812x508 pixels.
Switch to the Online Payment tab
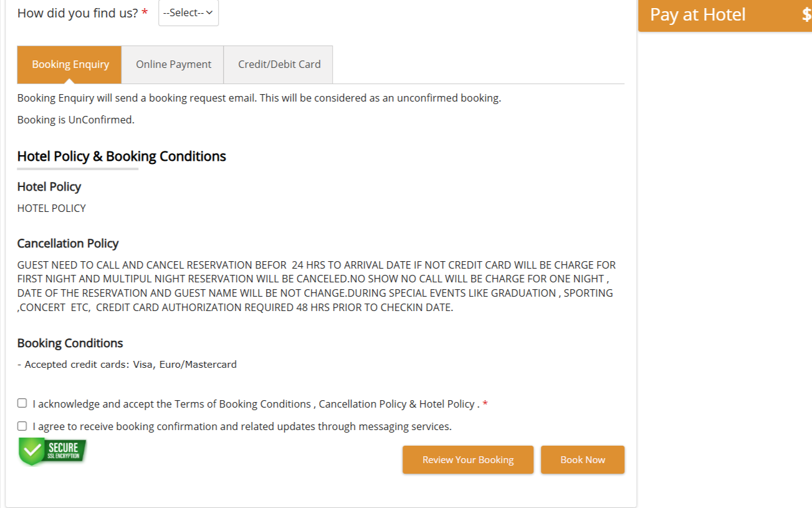tap(173, 64)
